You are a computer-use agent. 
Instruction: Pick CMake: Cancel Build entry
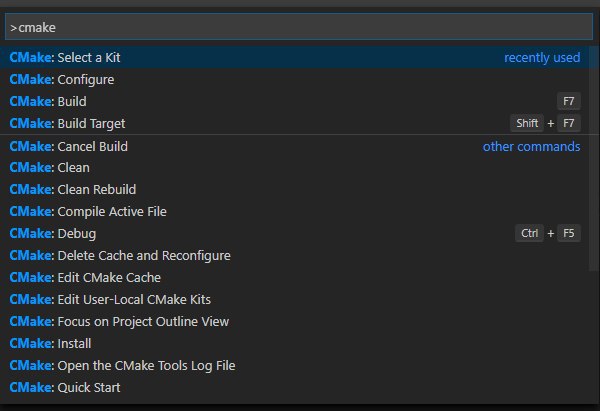click(x=295, y=146)
